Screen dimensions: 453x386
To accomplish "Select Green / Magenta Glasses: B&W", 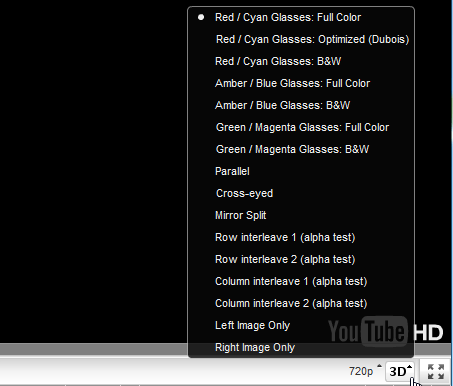I will click(x=301, y=149).
